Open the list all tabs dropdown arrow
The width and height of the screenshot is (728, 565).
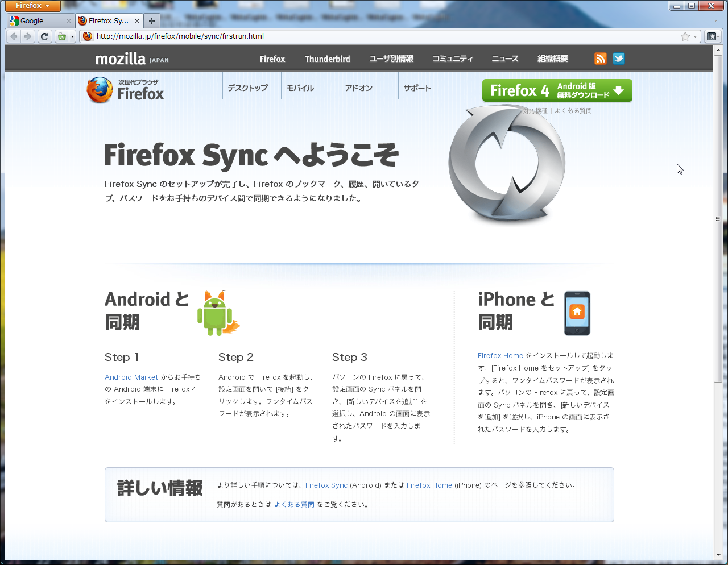[715, 21]
